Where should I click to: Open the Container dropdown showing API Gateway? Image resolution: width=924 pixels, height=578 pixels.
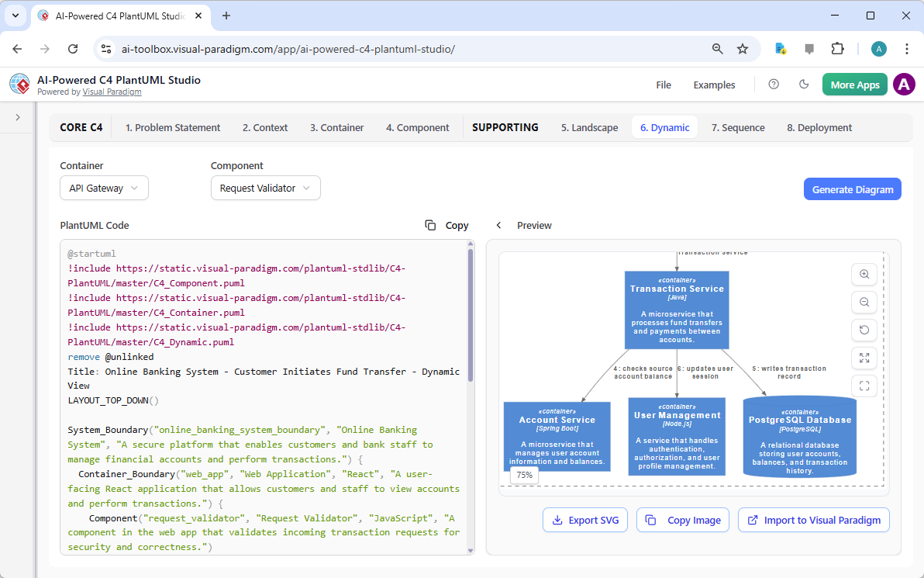104,188
